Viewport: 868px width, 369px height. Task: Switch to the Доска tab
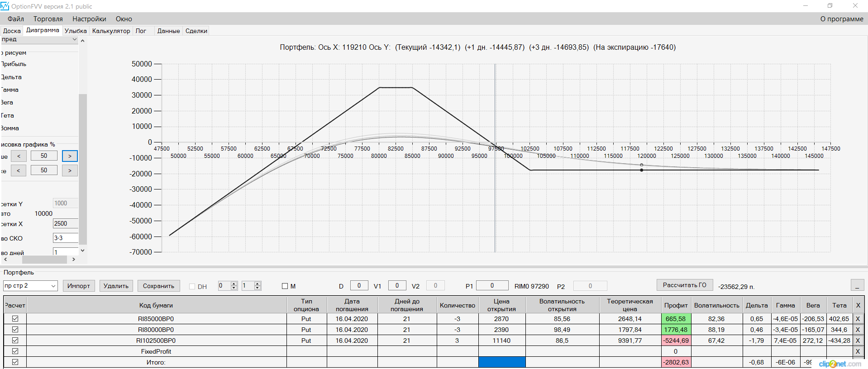pos(12,31)
